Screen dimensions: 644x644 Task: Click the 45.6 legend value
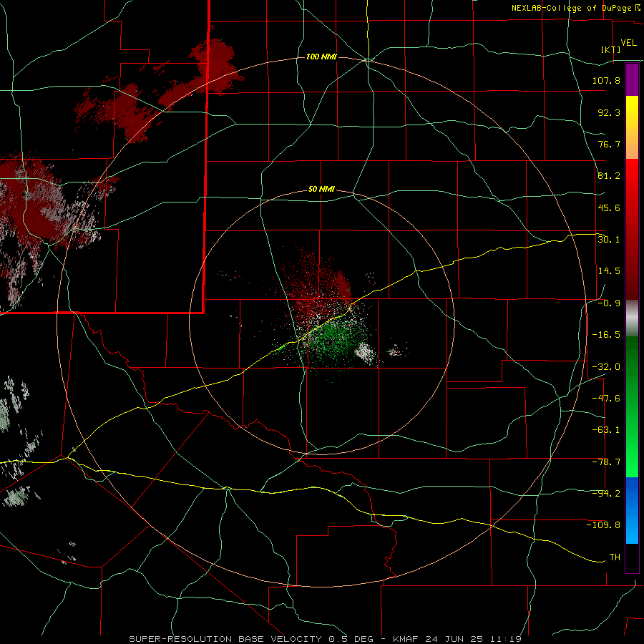[x=609, y=208]
